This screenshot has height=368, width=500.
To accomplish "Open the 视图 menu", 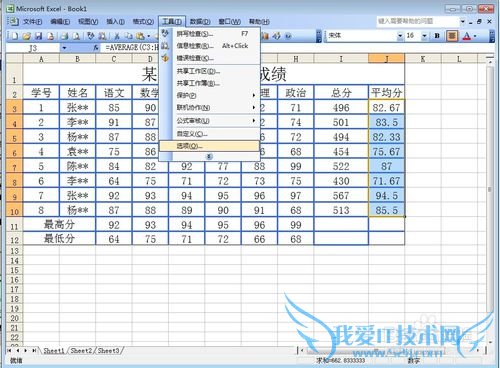I will point(88,22).
